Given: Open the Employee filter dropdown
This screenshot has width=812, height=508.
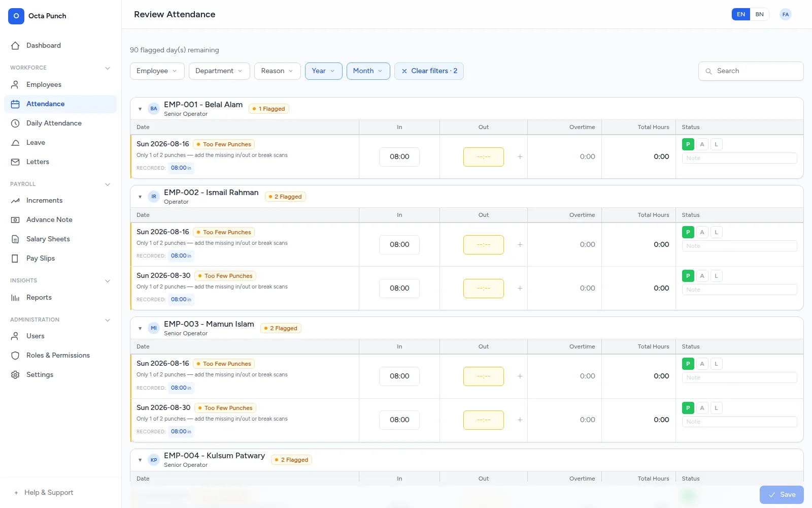Looking at the screenshot, I should click(157, 71).
